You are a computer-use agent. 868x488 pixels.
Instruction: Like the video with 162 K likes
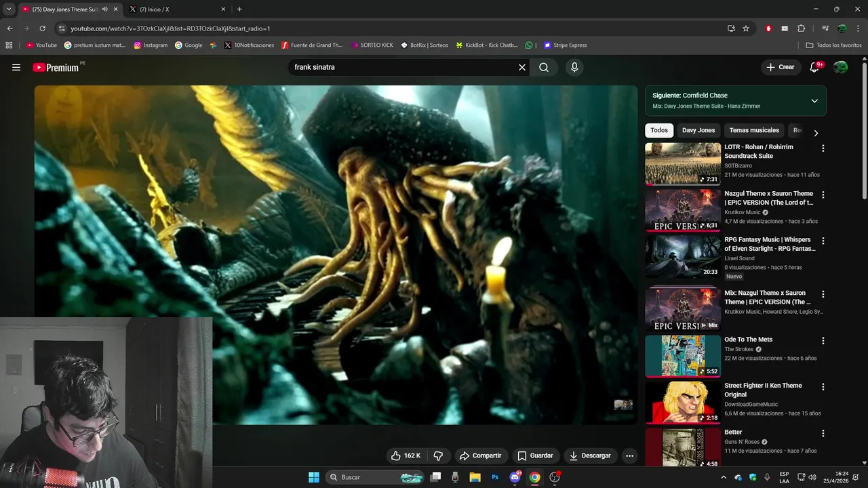406,455
